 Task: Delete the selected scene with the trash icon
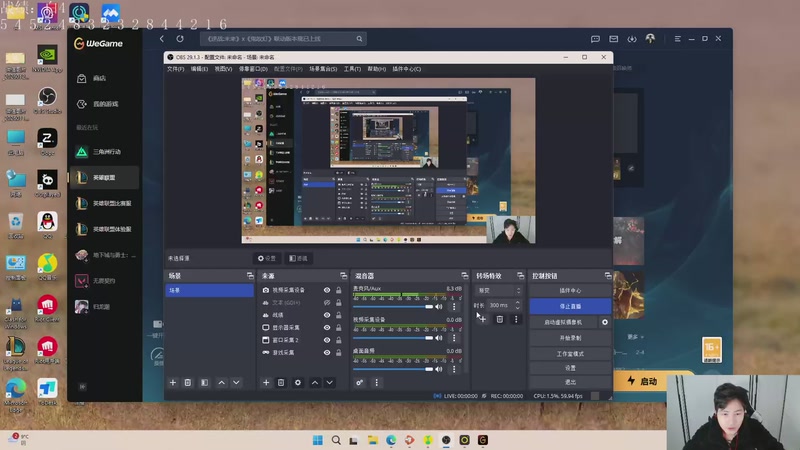[x=188, y=382]
